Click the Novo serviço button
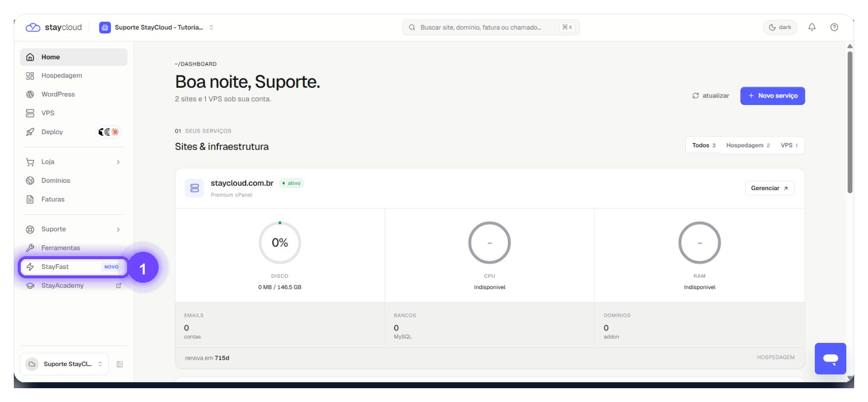Screen dimensions: 868x402 pos(772,96)
